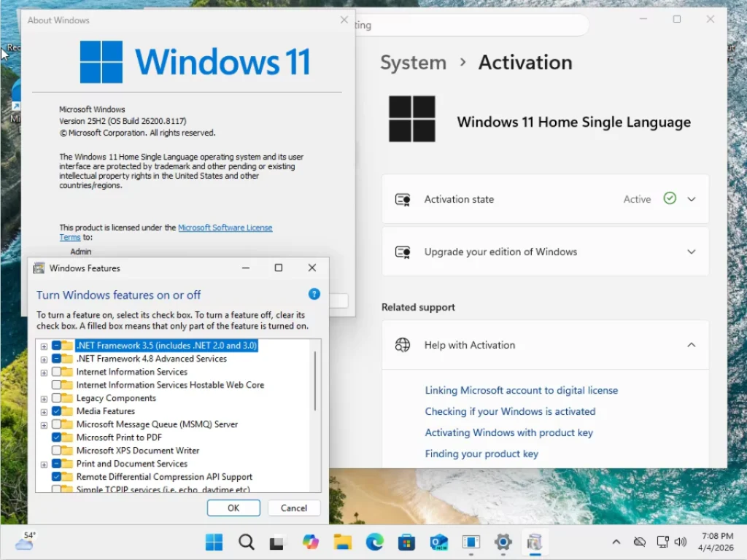Click the help icon in Windows Features
This screenshot has width=747, height=560.
(314, 295)
